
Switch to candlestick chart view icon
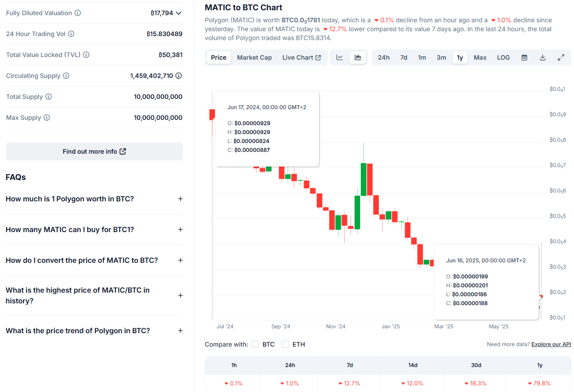[358, 57]
